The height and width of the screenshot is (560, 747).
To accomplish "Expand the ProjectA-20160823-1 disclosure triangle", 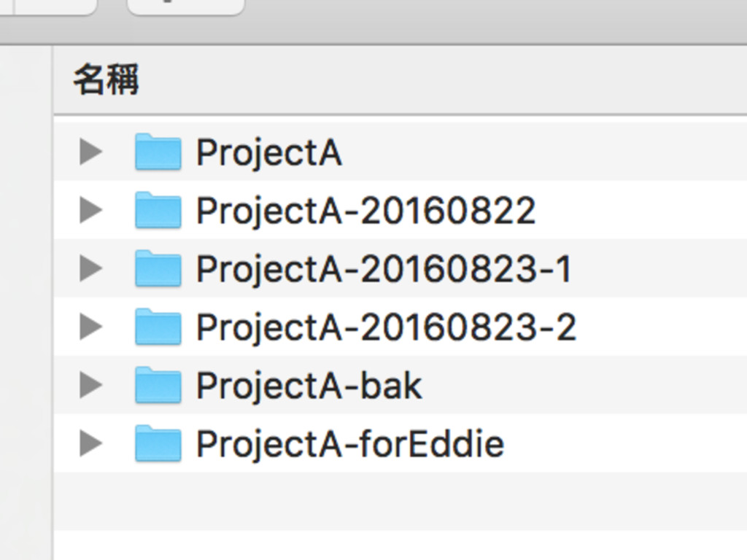I will [x=90, y=269].
